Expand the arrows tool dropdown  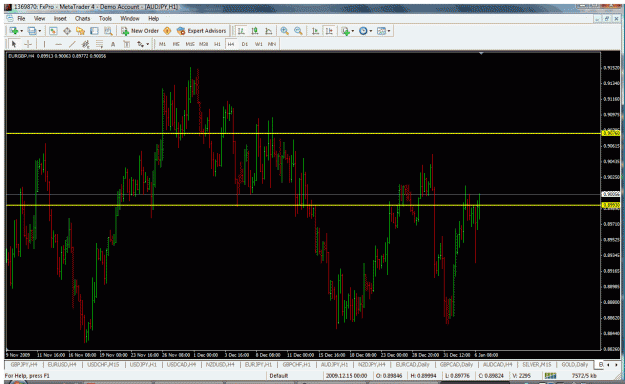147,44
